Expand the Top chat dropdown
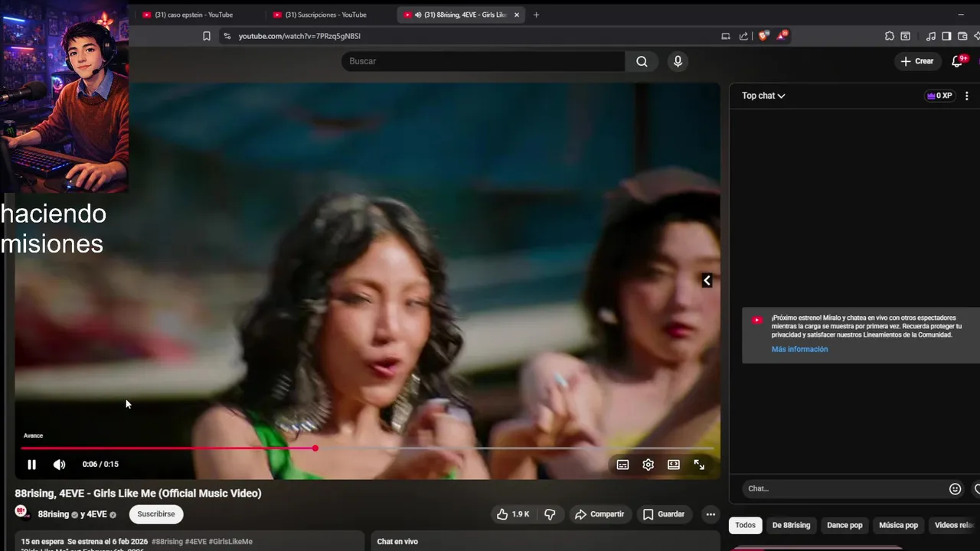 click(x=763, y=96)
